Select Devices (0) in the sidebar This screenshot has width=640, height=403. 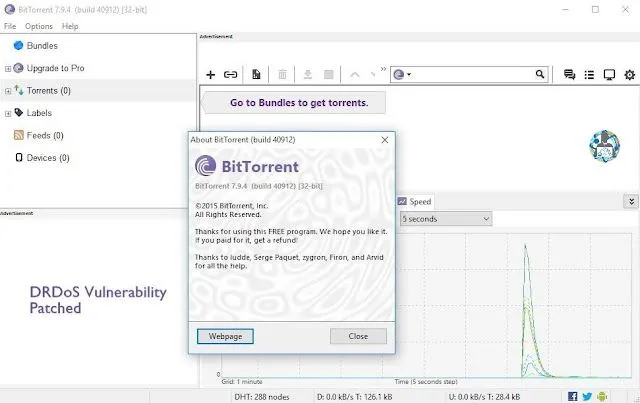click(x=48, y=158)
